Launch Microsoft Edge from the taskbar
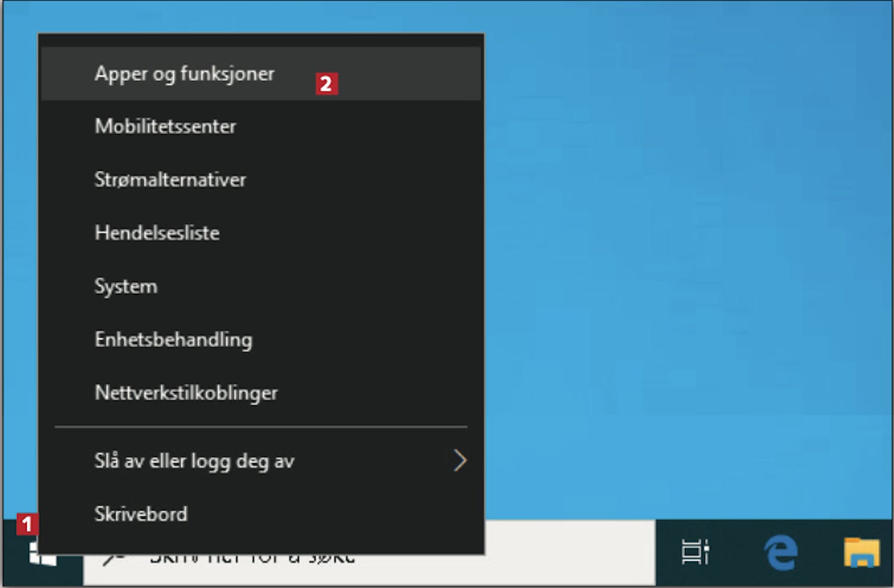 tap(781, 552)
